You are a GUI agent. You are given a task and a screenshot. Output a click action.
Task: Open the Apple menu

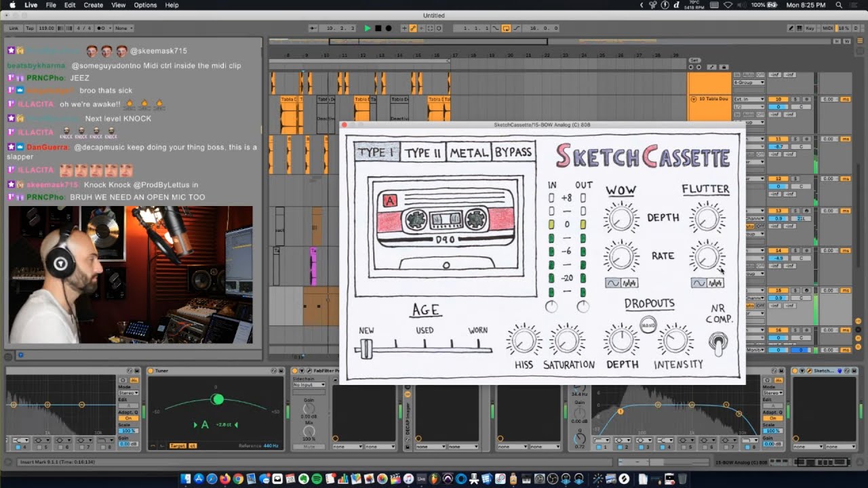pos(12,5)
